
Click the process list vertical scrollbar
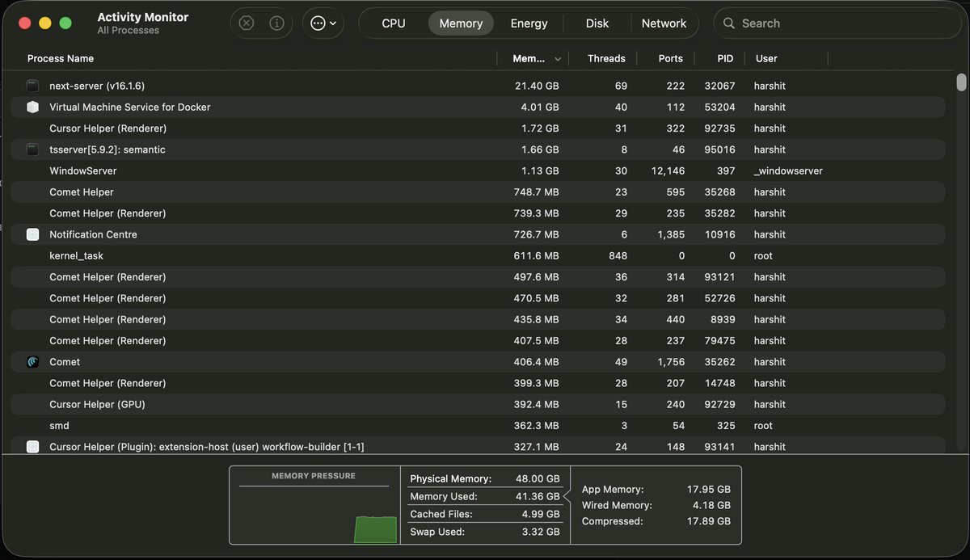[x=961, y=82]
